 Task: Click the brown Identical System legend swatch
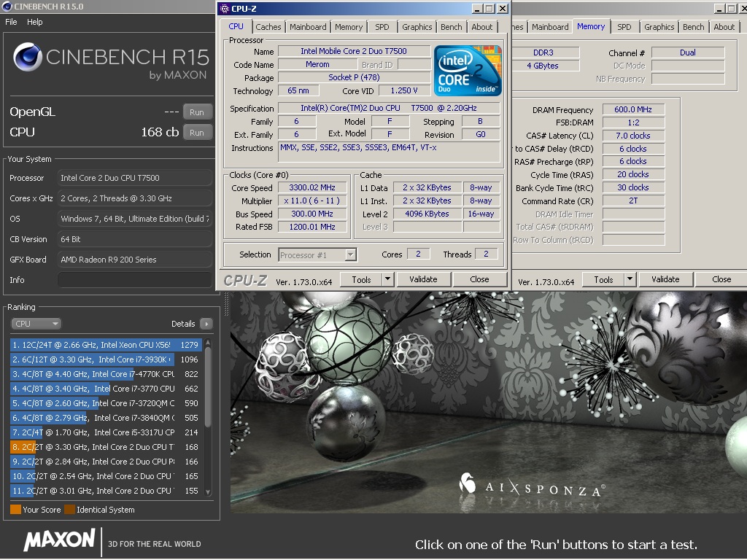coord(69,510)
